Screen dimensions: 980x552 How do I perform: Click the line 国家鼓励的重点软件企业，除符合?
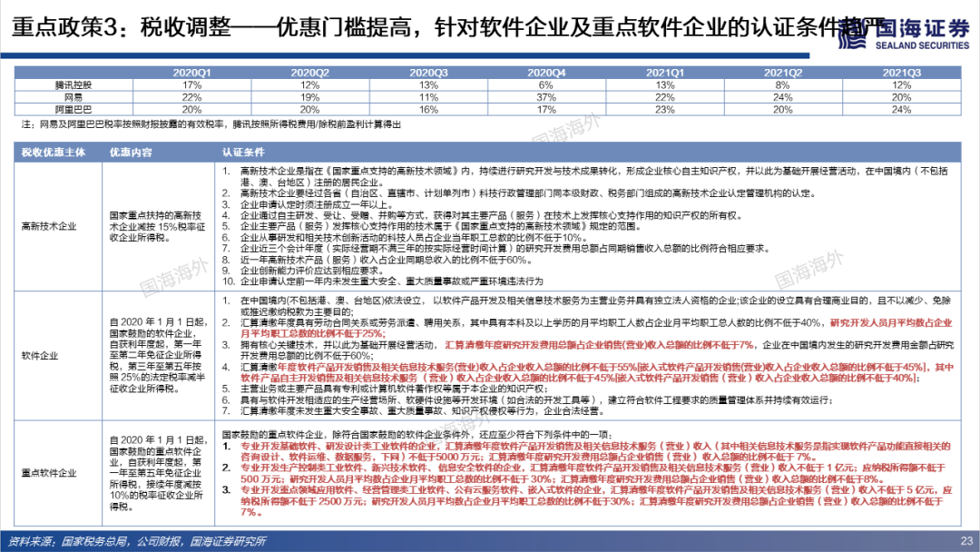[417, 435]
